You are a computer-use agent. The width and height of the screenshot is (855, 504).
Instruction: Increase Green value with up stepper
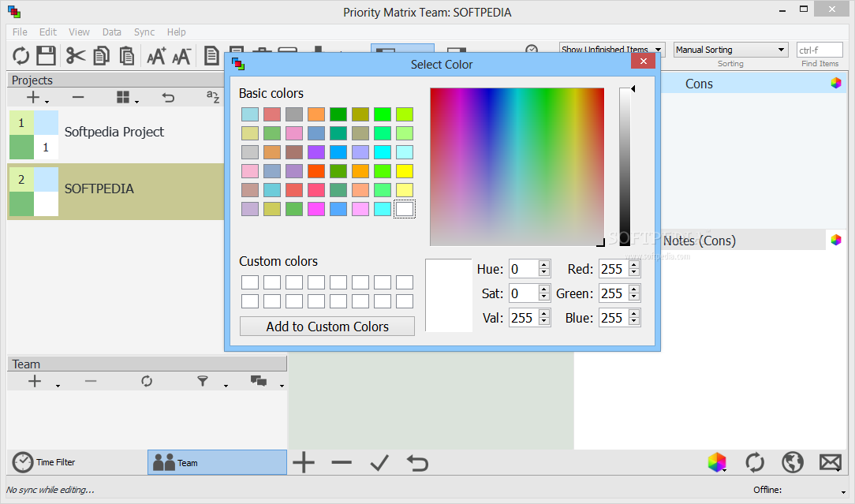(633, 289)
